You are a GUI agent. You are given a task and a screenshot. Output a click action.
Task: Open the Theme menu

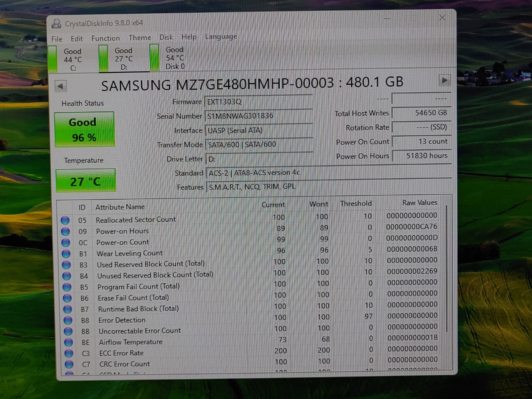[140, 38]
